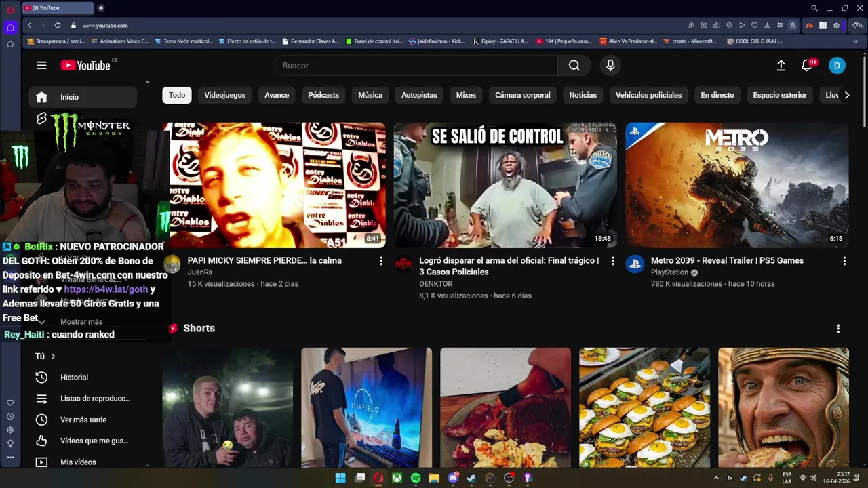Play the SE SALIÓ DE CONTROL thumbnail
868x488 pixels.
(x=505, y=185)
